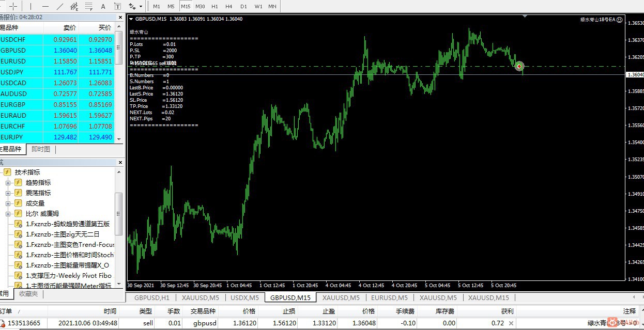
Task: Switch chart to D1 timeframe
Action: (243, 6)
